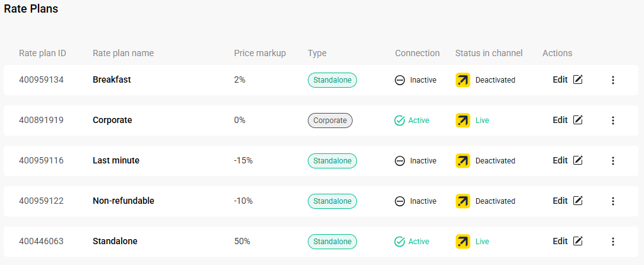This screenshot has height=265, width=644.
Task: Click the Inactive minus icon for Non-refundable
Action: click(x=400, y=201)
